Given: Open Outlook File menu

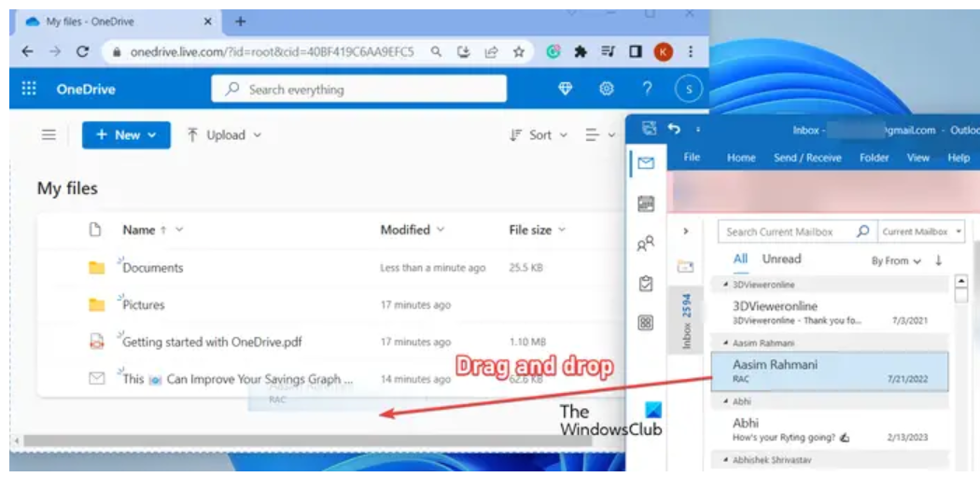Looking at the screenshot, I should 692,158.
